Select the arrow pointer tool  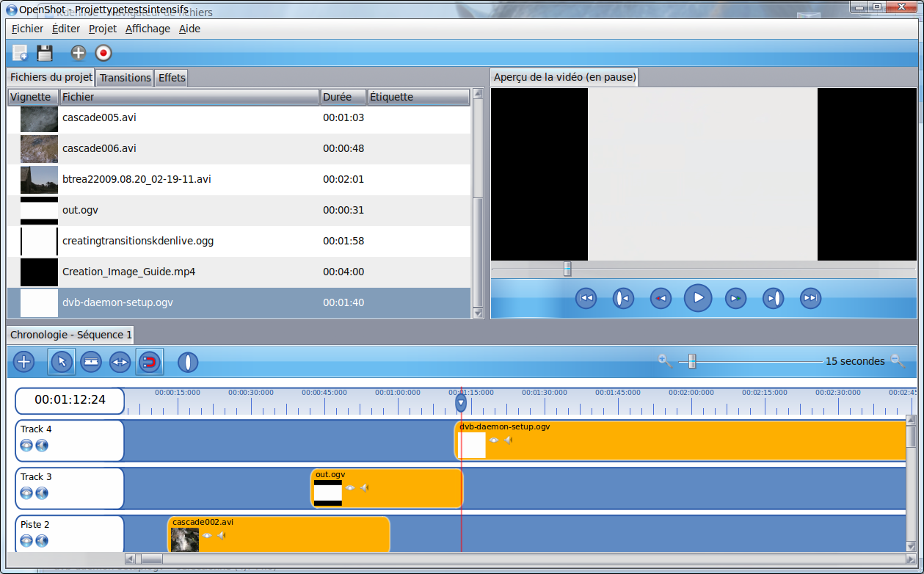coord(61,362)
